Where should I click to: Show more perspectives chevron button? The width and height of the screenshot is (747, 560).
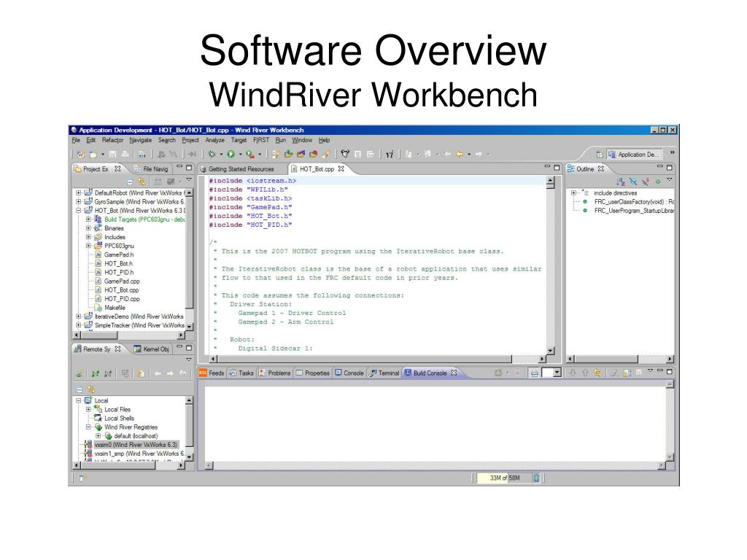672,152
